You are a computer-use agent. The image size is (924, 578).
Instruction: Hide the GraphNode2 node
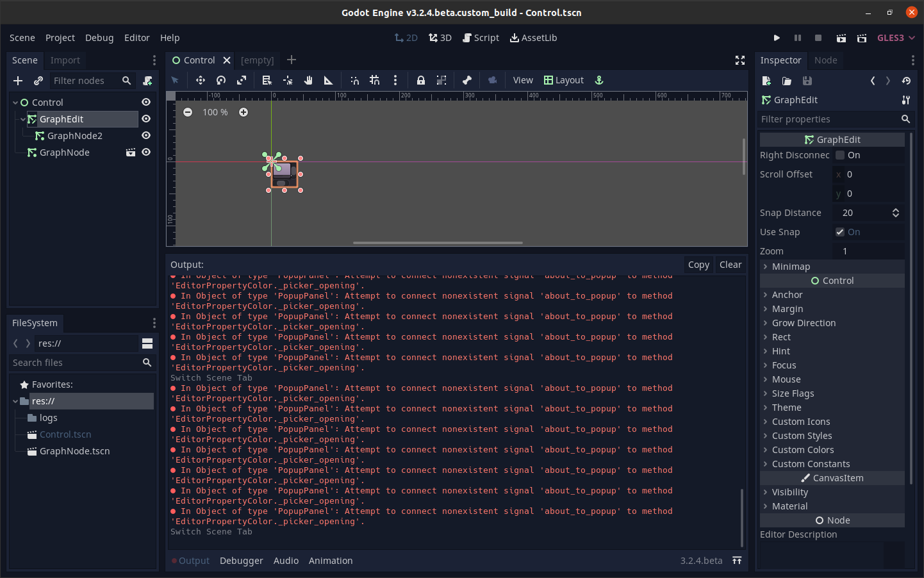[x=146, y=135]
